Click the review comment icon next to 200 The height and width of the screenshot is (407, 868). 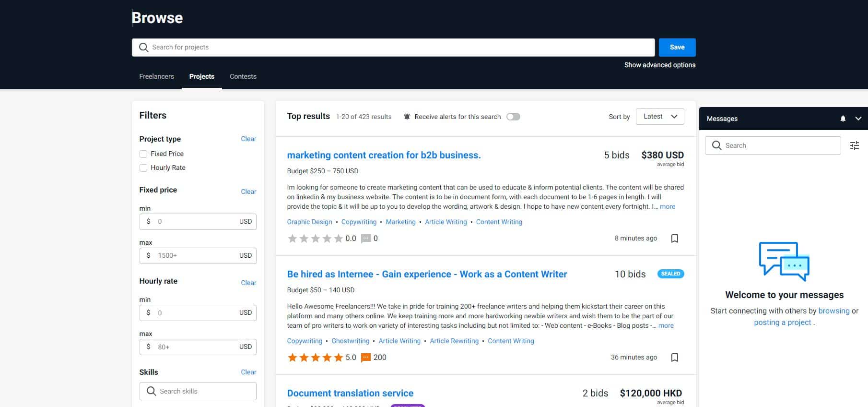366,358
